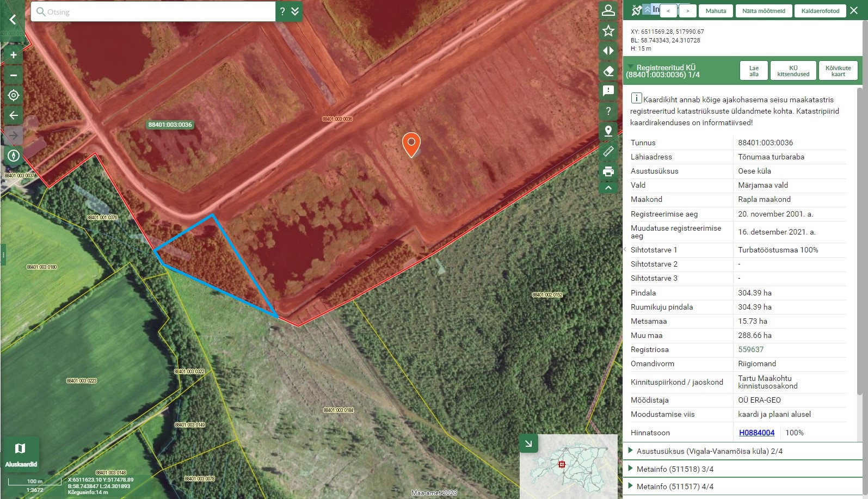
Task: Reset map orientation with compass icon
Action: pos(14,156)
